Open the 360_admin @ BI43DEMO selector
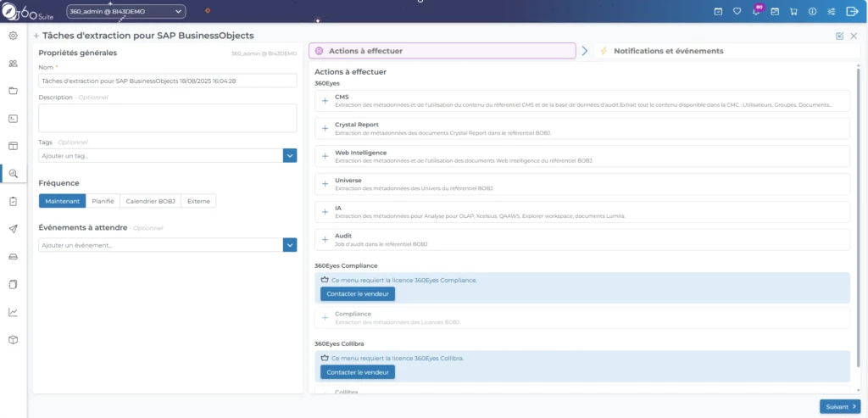868x418 pixels. tap(125, 12)
